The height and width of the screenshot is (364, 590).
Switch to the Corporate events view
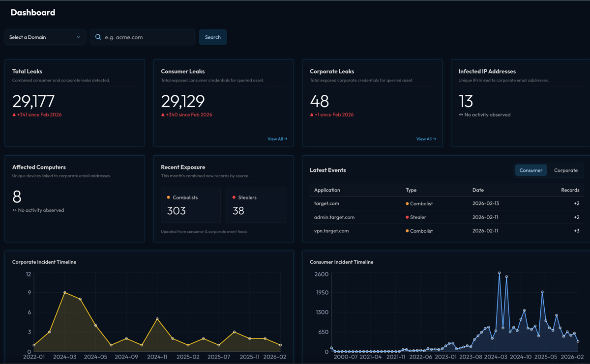coord(565,170)
